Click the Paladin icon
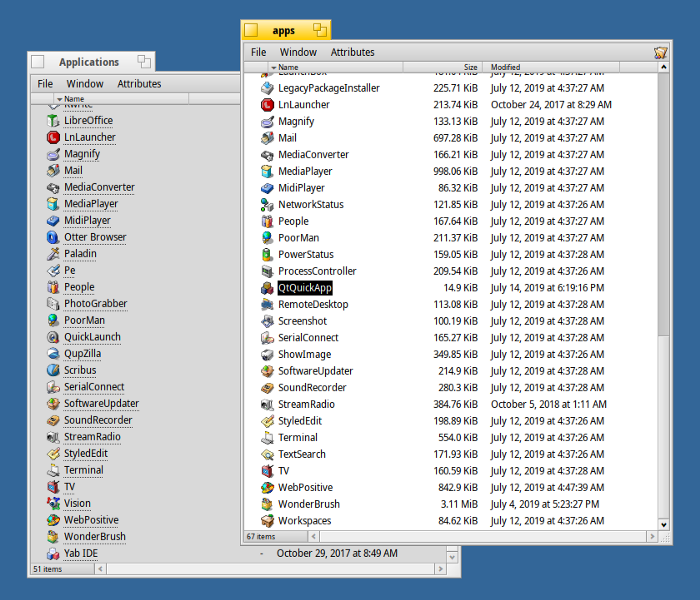700x600 pixels. click(53, 254)
